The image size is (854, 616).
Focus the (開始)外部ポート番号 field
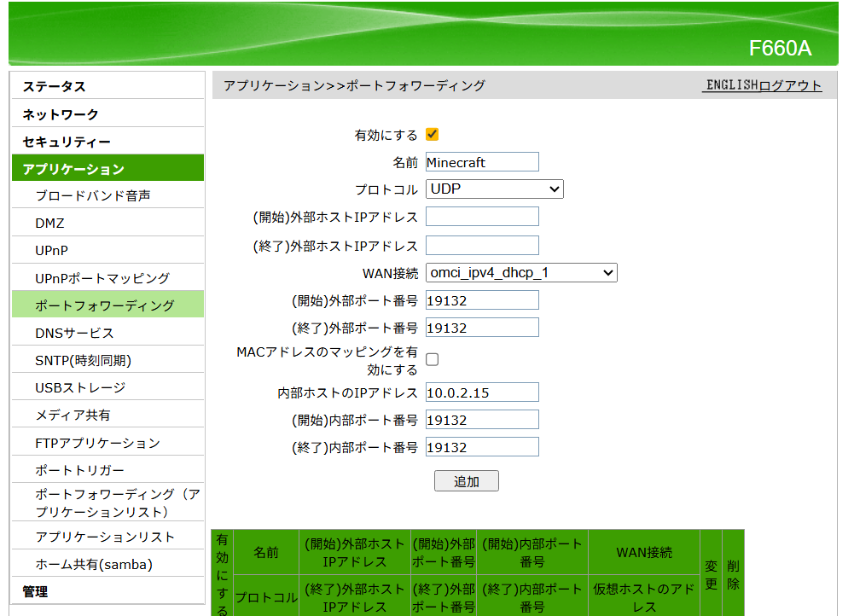[482, 300]
